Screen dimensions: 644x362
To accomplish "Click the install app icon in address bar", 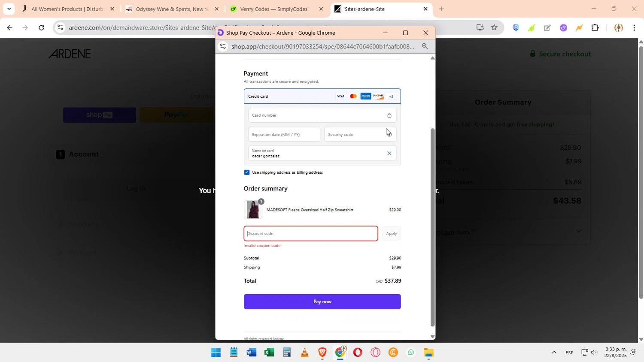I will click(480, 28).
